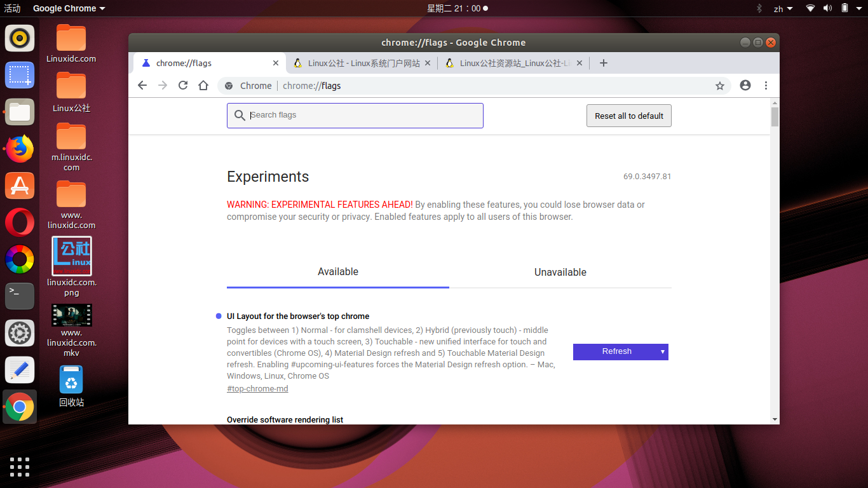Select the Linux公社 desktop folder
This screenshot has width=868, height=488.
coord(71,93)
